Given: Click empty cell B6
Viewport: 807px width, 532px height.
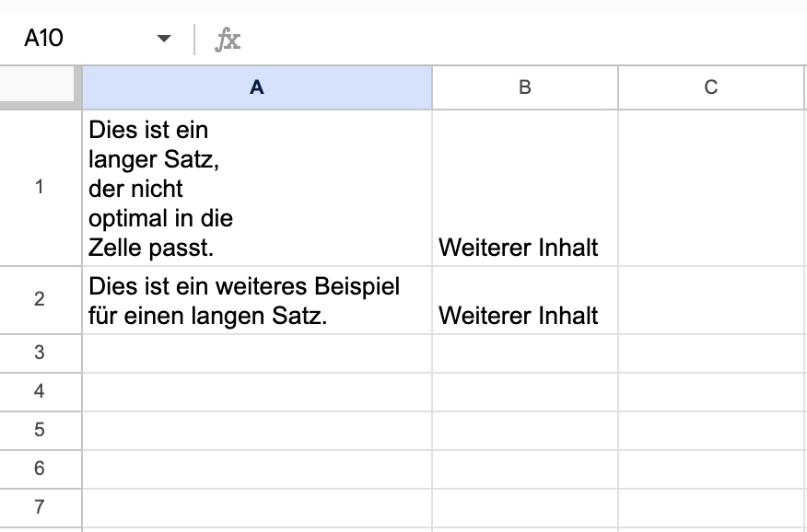Looking at the screenshot, I should pos(525,468).
